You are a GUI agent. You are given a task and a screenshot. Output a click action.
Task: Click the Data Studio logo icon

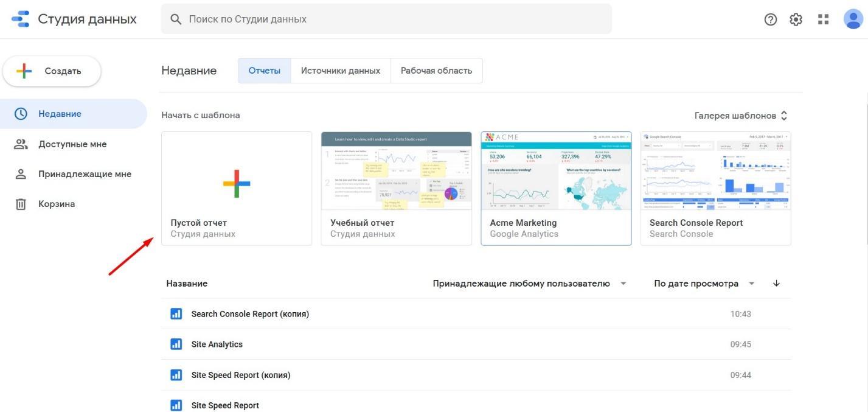[21, 19]
